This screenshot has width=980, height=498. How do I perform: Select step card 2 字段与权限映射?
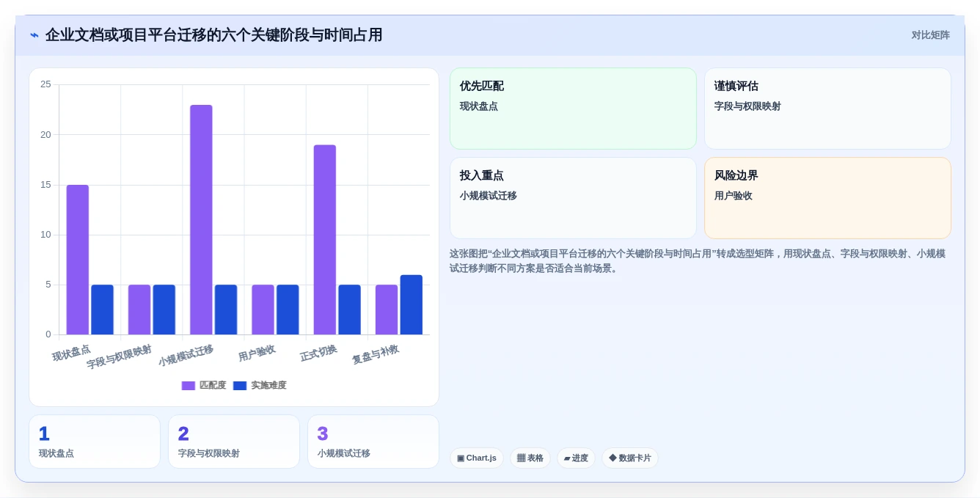point(234,442)
